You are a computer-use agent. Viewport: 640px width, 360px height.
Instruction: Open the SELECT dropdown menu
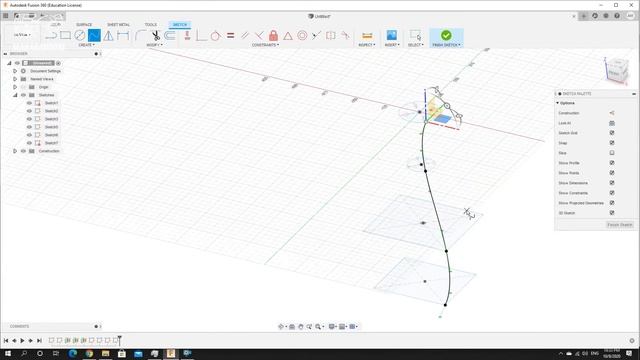(x=416, y=45)
